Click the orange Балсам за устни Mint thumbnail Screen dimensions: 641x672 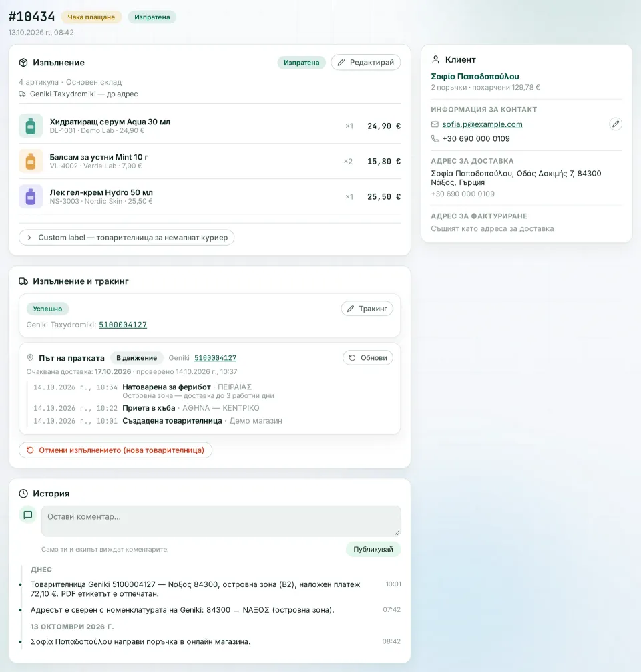31,161
